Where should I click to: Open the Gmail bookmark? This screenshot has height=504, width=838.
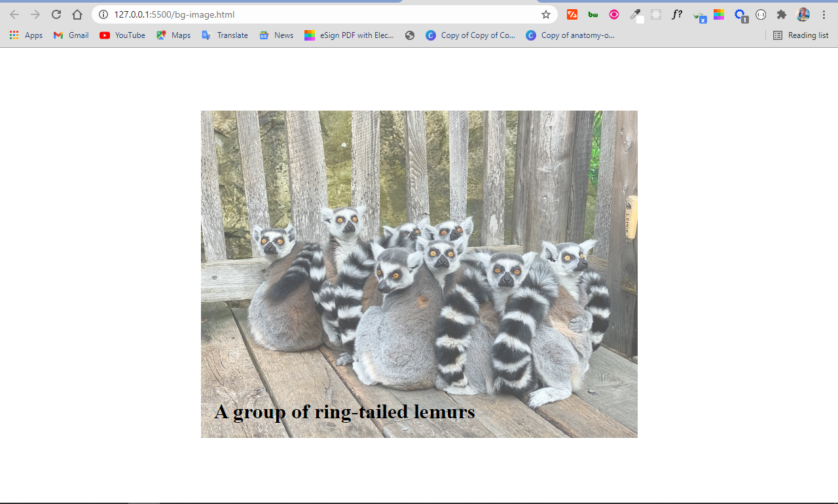point(71,35)
